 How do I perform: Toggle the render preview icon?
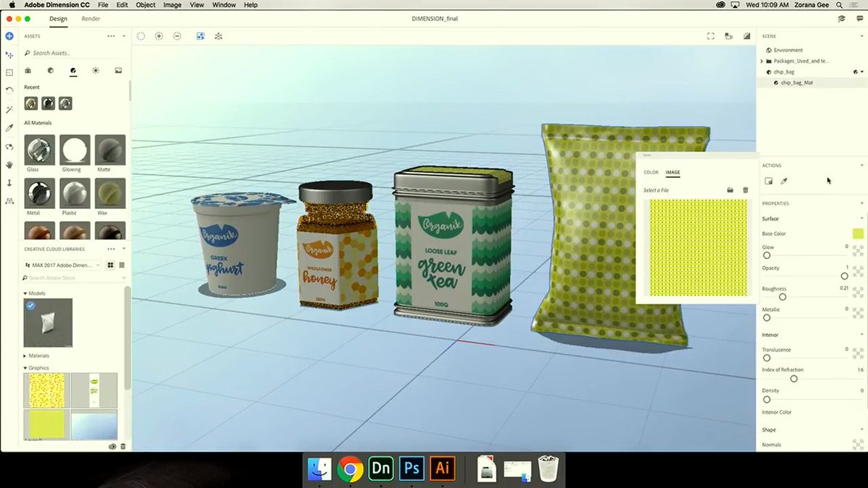tap(746, 35)
